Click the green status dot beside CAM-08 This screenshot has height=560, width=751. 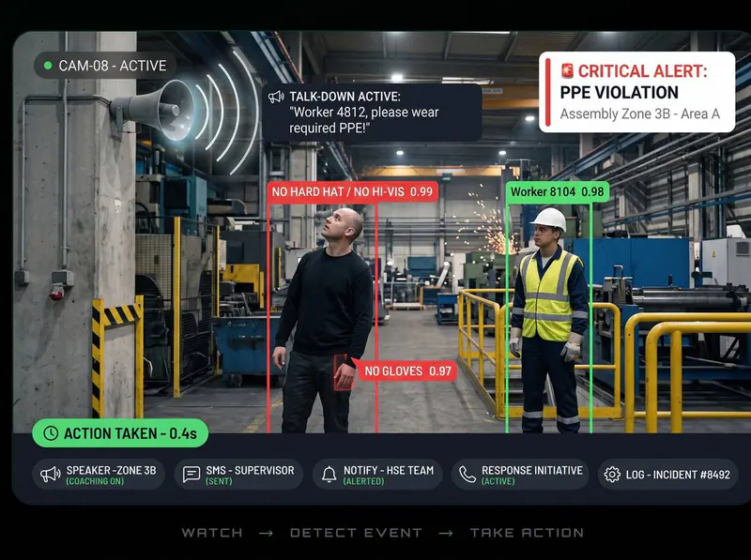[48, 66]
